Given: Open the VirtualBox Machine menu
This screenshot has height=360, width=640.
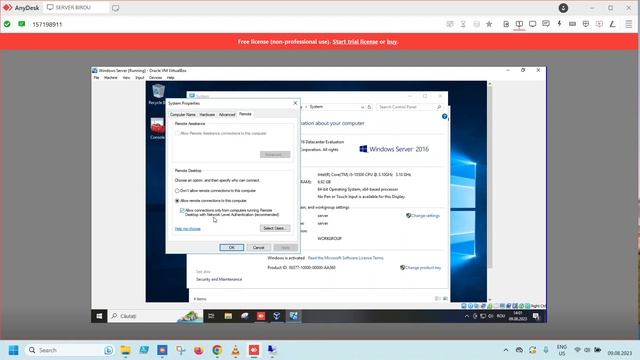Looking at the screenshot, I should 111,78.
